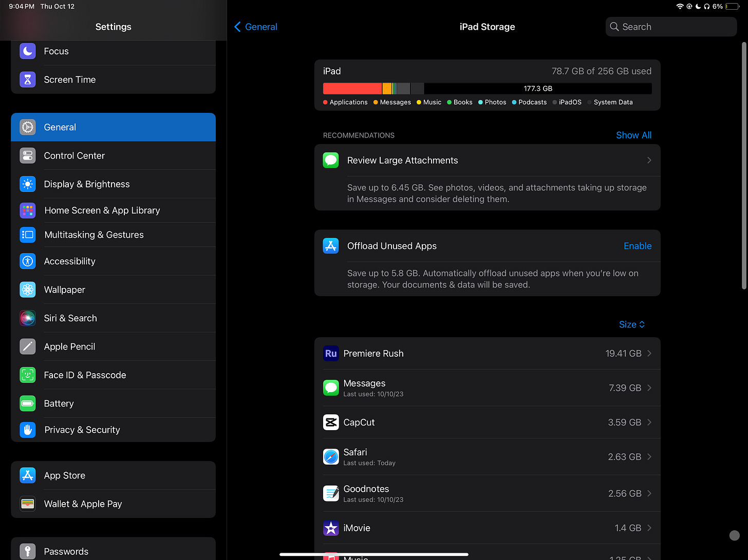Tap the Face ID & Passcode icon
This screenshot has height=560, width=748.
tap(28, 375)
